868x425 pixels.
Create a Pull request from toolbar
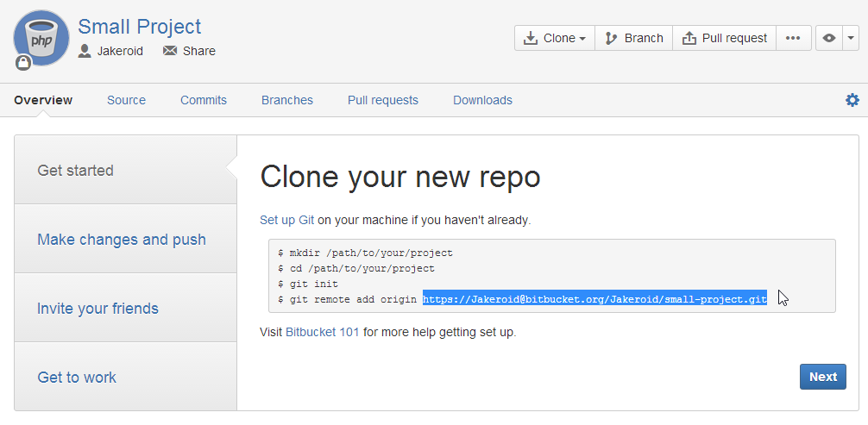pos(724,38)
